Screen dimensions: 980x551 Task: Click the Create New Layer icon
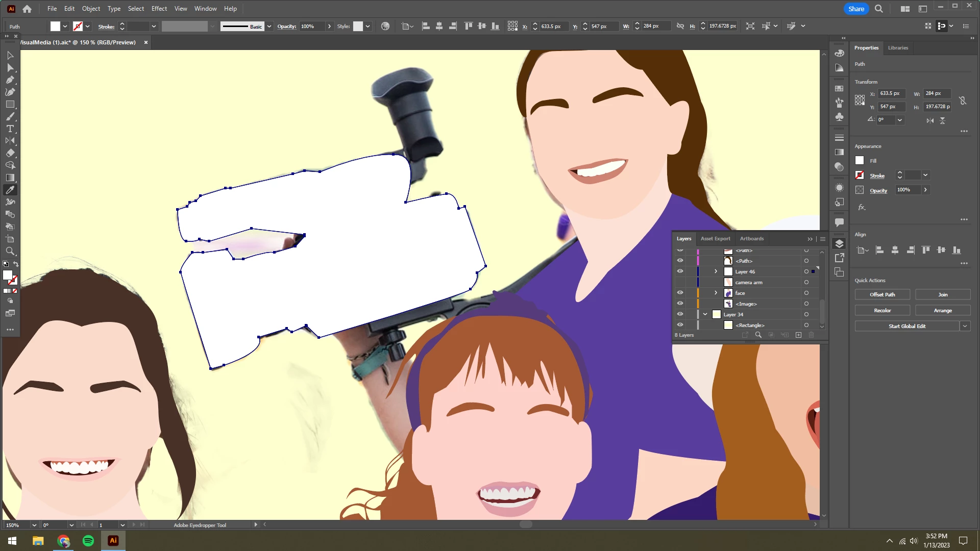tap(798, 335)
